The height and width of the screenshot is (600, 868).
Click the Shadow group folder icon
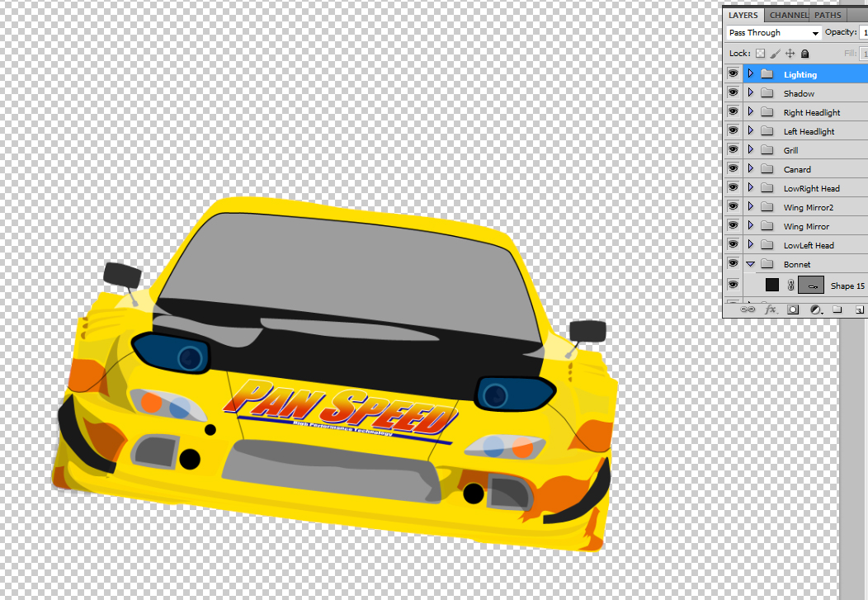point(767,93)
